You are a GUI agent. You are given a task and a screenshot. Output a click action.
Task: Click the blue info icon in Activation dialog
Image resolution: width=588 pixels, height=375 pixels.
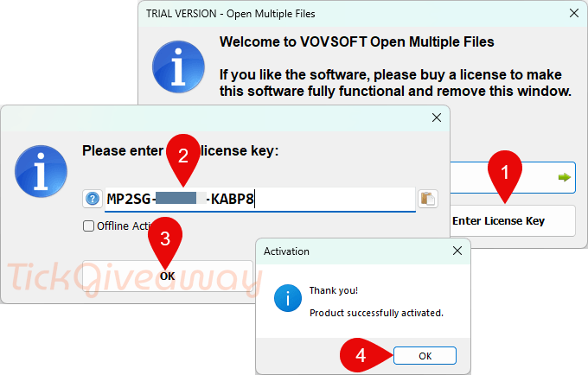pos(288,298)
